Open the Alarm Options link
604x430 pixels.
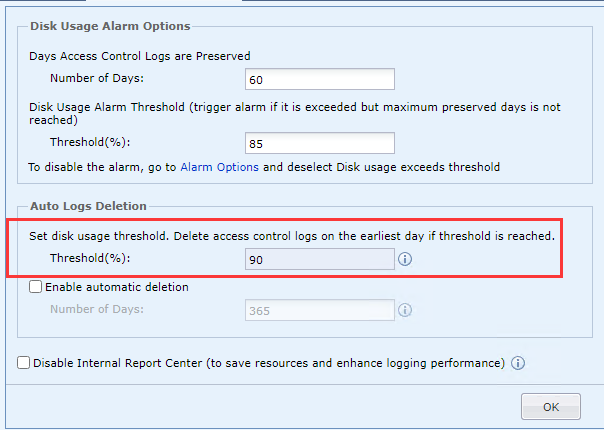(219, 167)
